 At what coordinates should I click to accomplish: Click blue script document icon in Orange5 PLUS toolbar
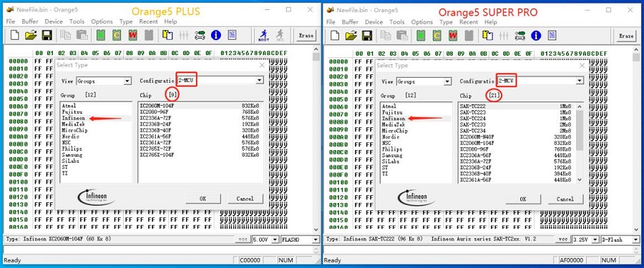[232, 35]
